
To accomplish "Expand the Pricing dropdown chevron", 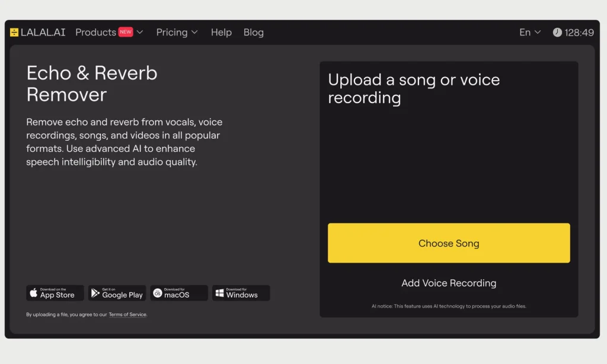I will click(194, 33).
